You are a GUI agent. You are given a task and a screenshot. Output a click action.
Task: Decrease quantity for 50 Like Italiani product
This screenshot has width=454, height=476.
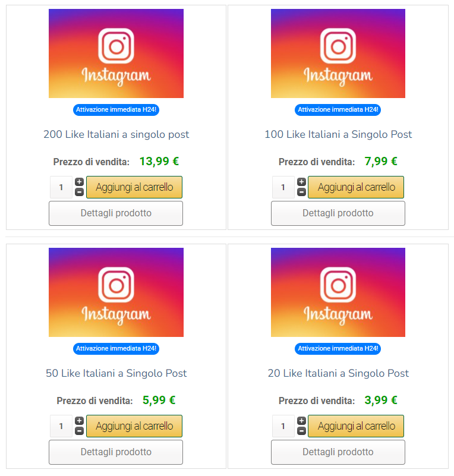80,431
